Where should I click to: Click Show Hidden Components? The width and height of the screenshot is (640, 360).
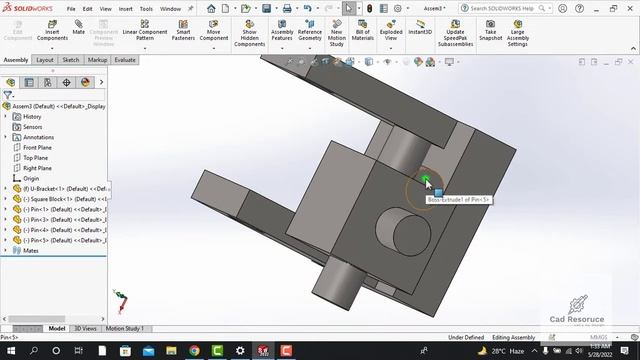[249, 33]
